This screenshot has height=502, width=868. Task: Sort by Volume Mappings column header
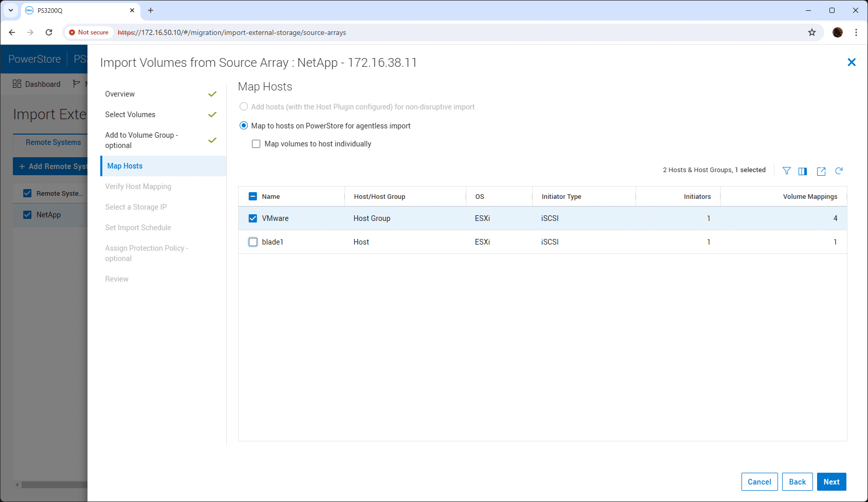(810, 197)
